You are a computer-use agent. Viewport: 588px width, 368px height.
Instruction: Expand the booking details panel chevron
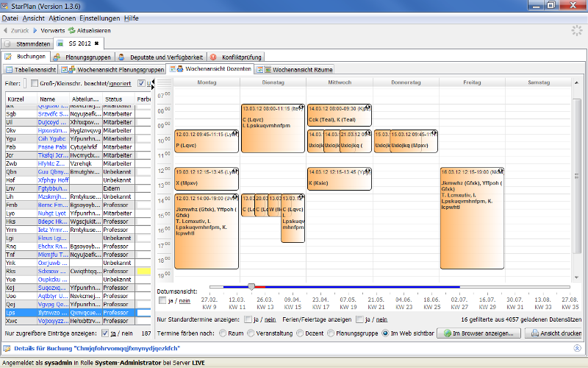[x=577, y=348]
